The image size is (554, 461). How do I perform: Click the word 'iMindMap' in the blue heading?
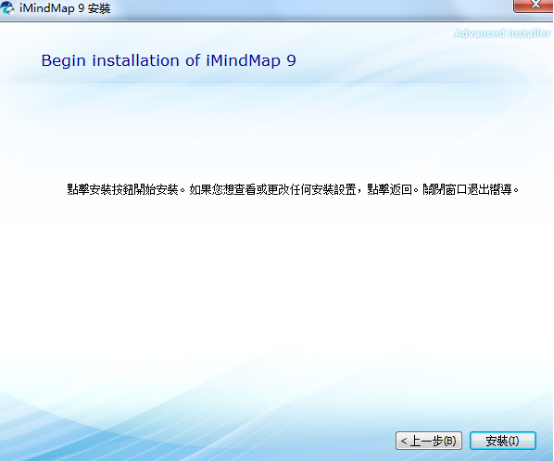(x=243, y=60)
